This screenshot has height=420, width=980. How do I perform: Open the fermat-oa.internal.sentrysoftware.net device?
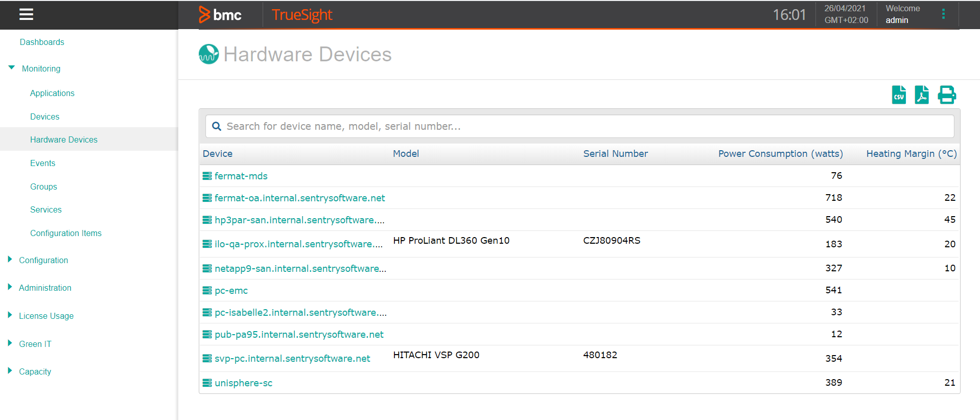300,198
